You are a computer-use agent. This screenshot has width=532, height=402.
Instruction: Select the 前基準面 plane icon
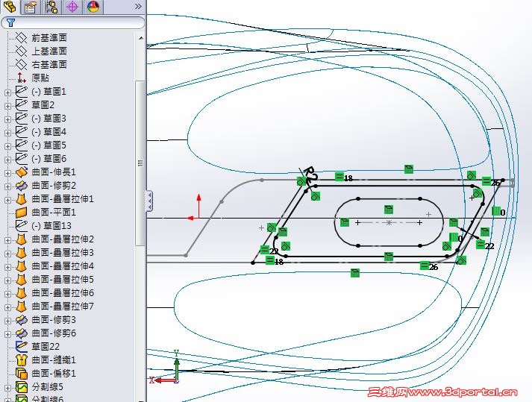21,37
